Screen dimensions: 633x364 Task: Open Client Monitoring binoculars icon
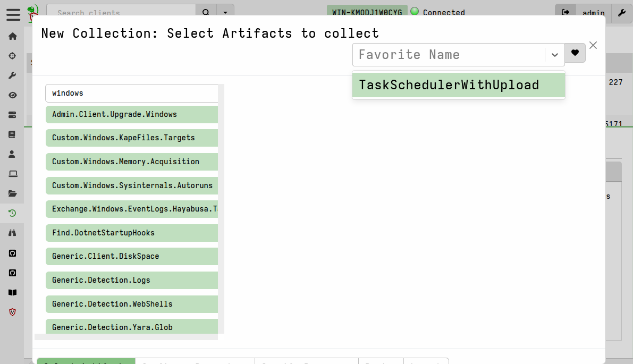(x=12, y=233)
